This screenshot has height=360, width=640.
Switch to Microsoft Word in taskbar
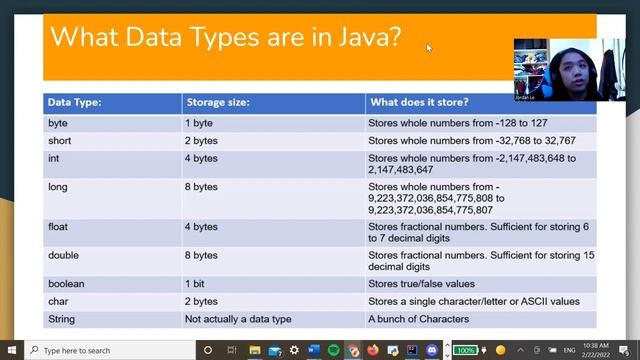[314, 350]
